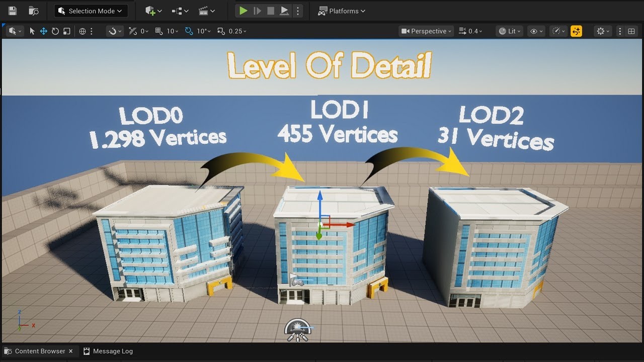
Task: Open the Show flags eye menu
Action: (536, 31)
